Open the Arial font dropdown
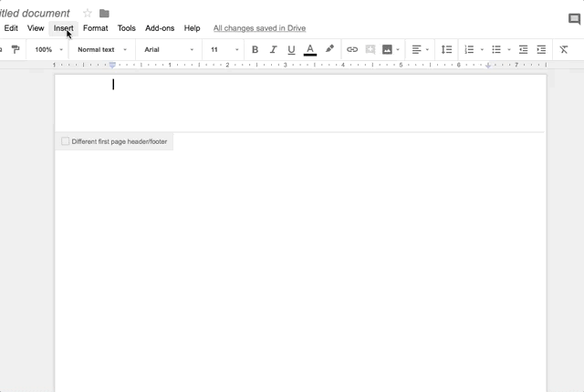The image size is (584, 392). 169,49
